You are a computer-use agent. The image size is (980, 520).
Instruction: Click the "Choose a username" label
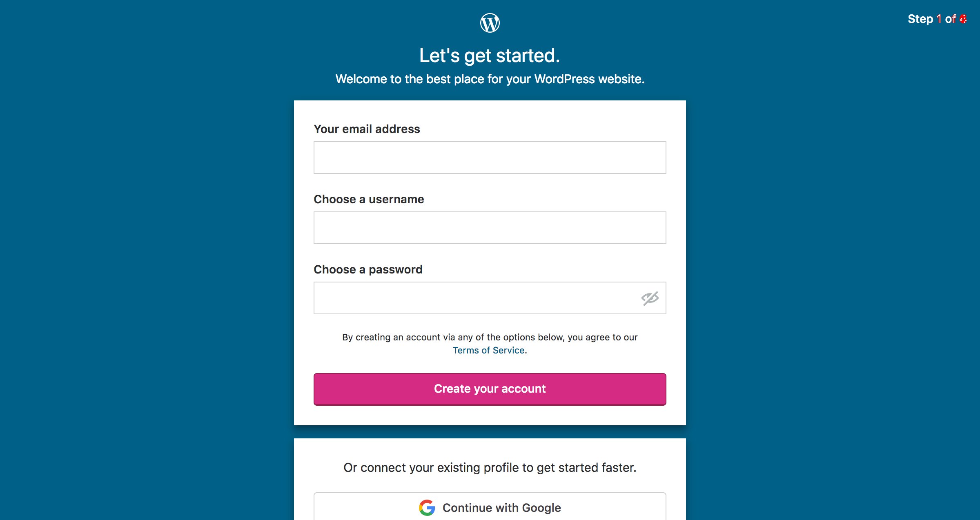368,199
